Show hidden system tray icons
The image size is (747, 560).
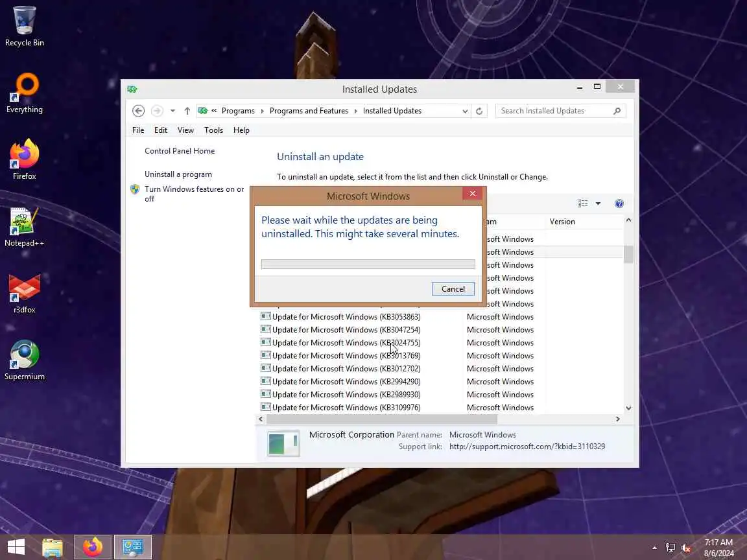point(654,548)
